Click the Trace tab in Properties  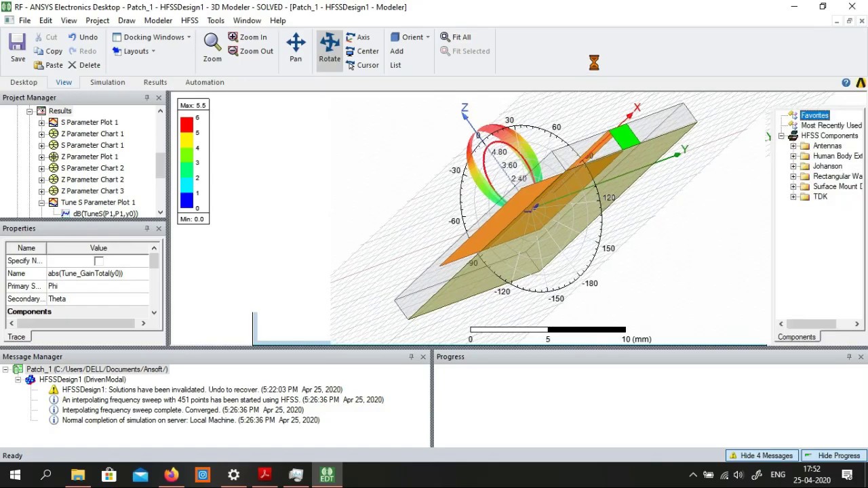tap(16, 337)
